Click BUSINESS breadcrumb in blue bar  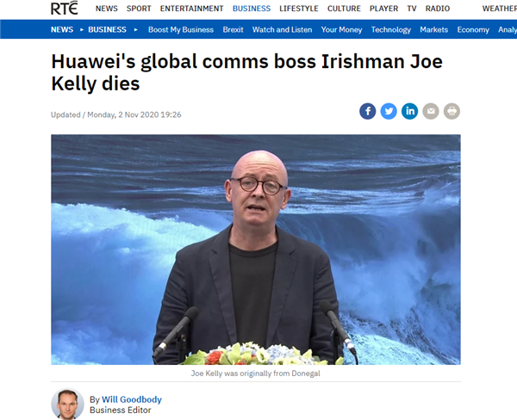[107, 29]
